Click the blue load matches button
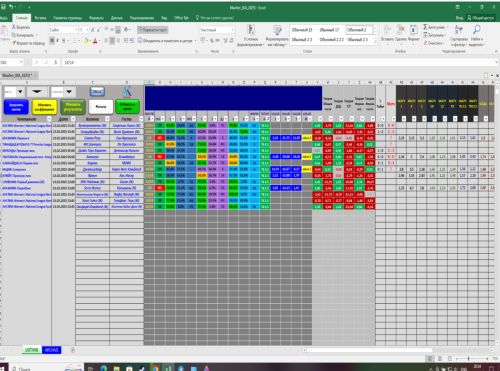 coord(16,107)
